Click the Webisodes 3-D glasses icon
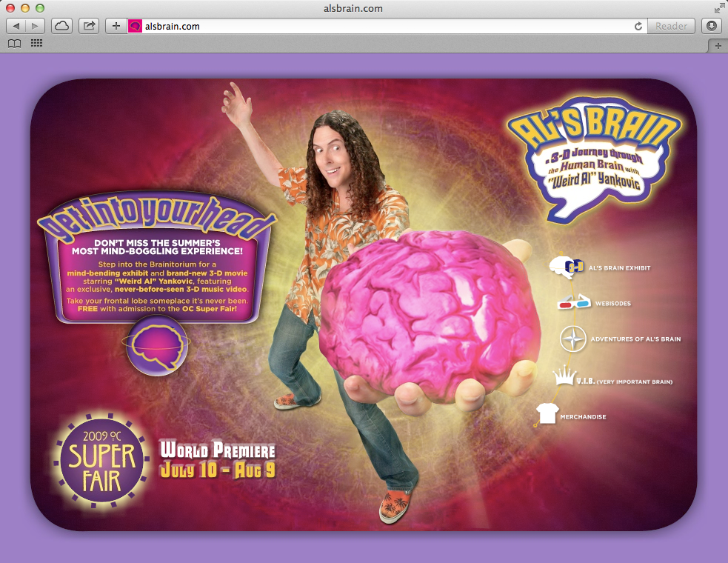 574,303
